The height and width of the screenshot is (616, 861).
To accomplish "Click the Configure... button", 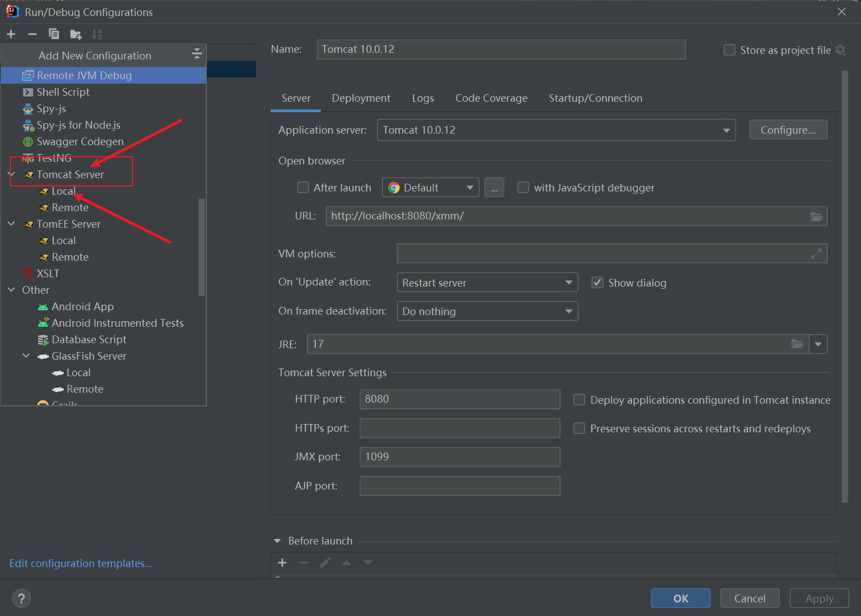I will (788, 130).
